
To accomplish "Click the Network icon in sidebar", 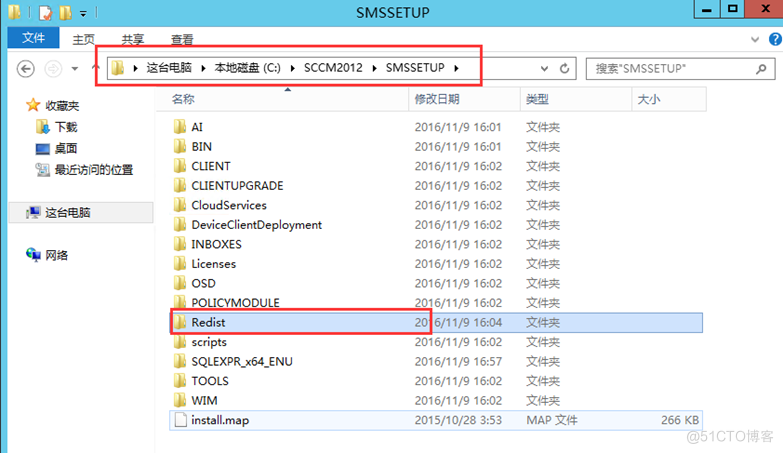I will pyautogui.click(x=33, y=255).
